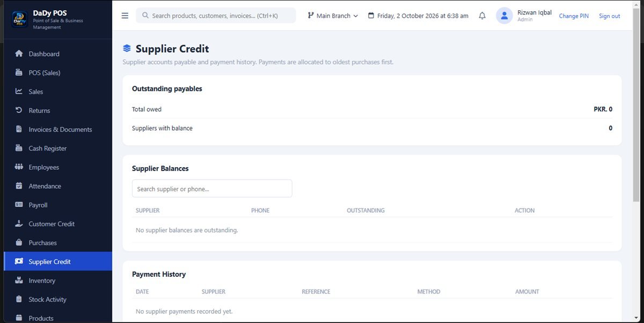644x323 pixels.
Task: Click the 'PKR. 0' total owed value
Action: 603,109
